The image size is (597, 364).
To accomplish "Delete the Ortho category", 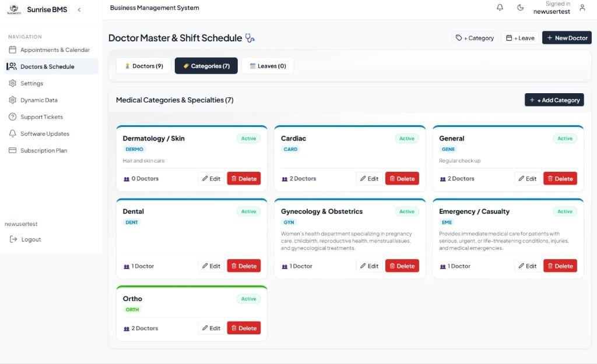I will coord(244,328).
